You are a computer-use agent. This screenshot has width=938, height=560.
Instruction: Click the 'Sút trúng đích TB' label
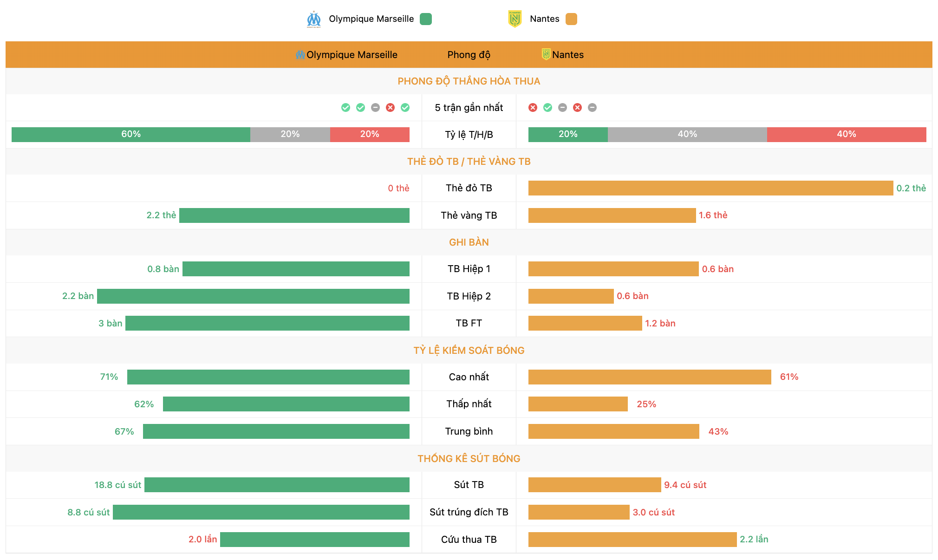click(x=469, y=512)
